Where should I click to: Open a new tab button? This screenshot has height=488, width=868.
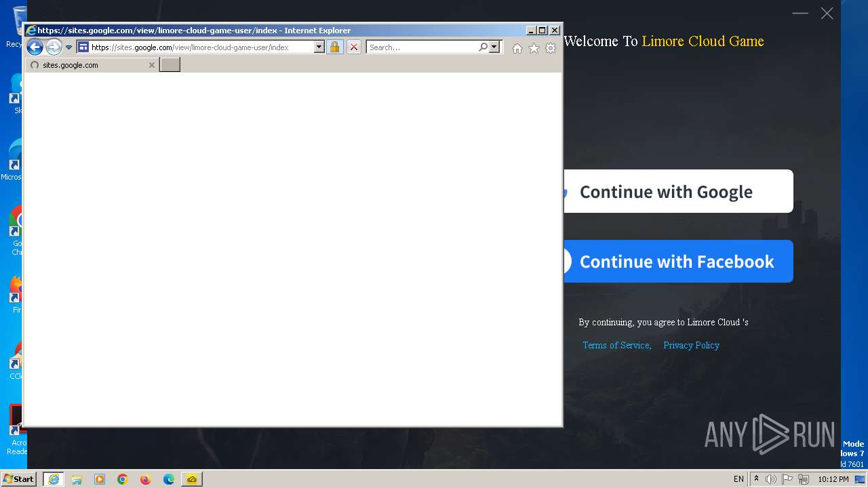tap(170, 64)
